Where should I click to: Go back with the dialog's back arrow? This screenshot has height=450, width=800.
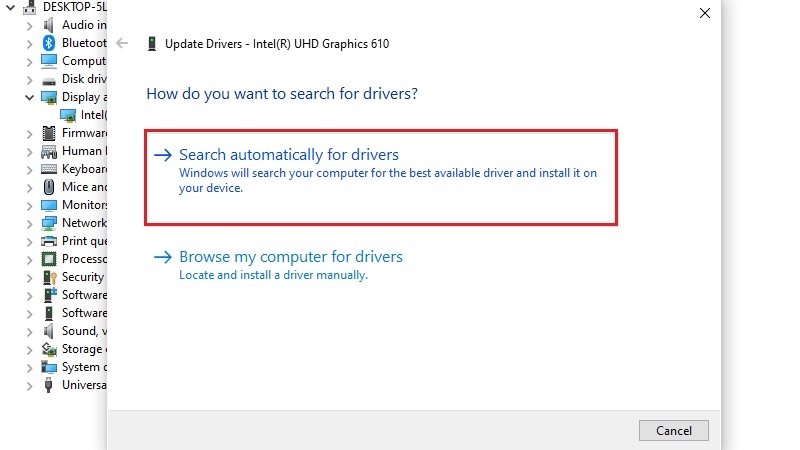[122, 43]
